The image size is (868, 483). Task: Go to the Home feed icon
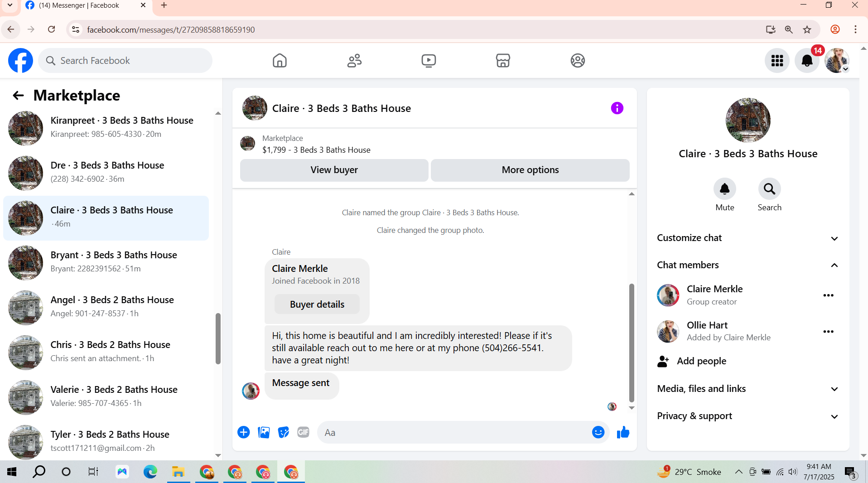(280, 60)
